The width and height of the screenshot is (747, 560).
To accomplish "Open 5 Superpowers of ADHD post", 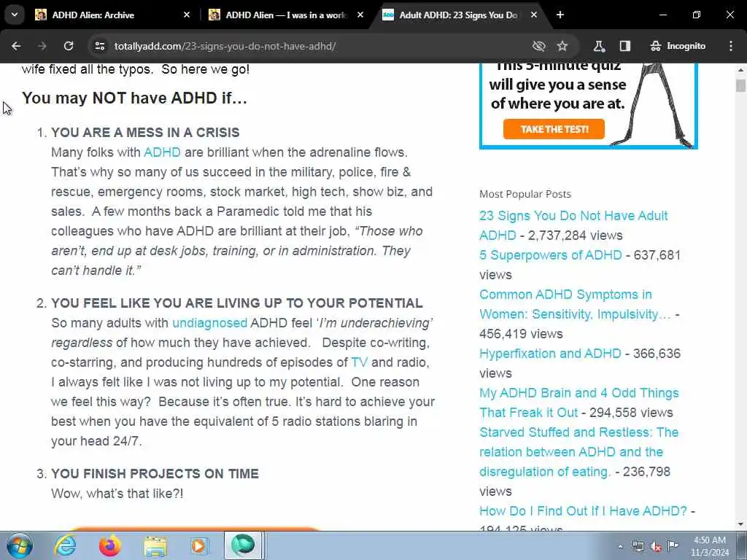I will pyautogui.click(x=550, y=255).
